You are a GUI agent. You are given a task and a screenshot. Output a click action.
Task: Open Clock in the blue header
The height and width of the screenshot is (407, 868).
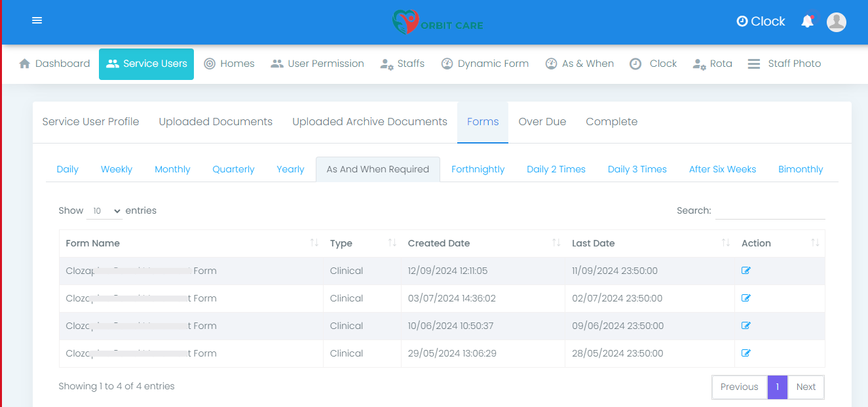(761, 22)
